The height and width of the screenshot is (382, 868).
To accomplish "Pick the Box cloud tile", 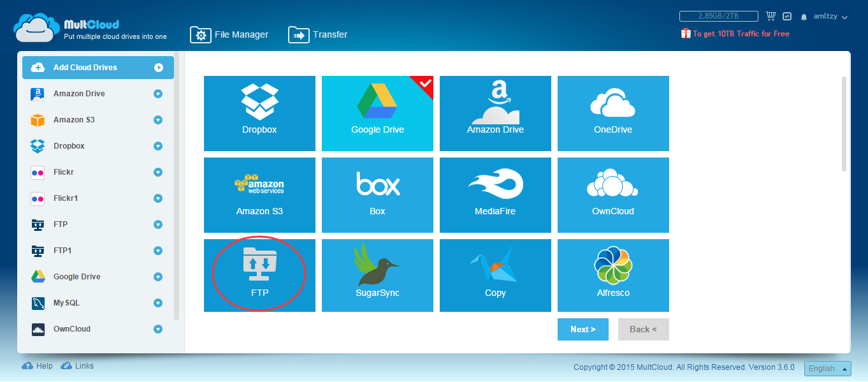I will click(x=377, y=195).
